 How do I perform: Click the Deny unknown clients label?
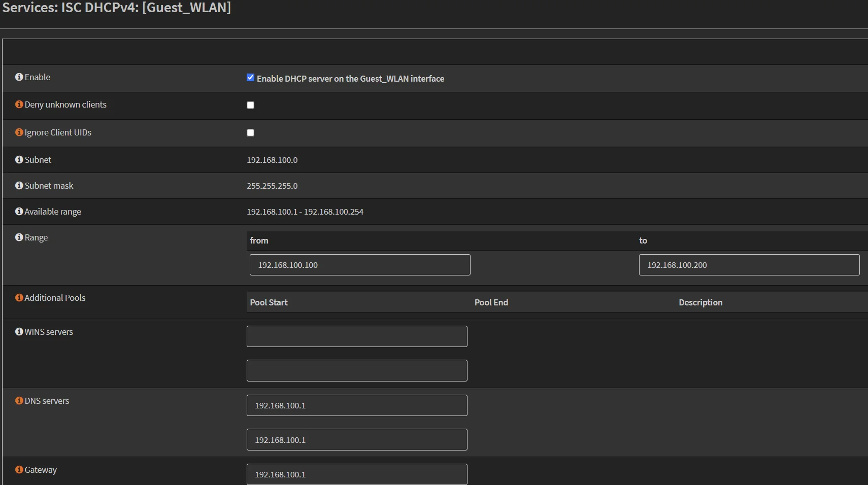(65, 105)
